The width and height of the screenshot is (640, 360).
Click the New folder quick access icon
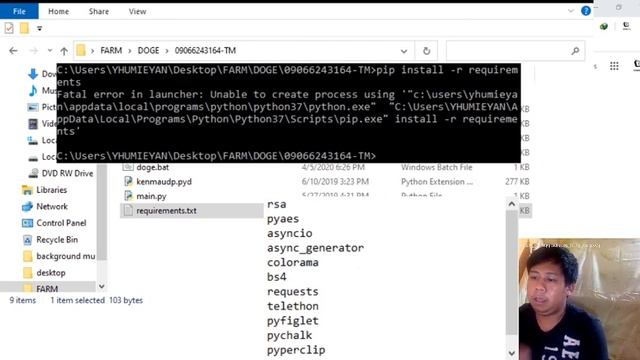tap(24, 28)
